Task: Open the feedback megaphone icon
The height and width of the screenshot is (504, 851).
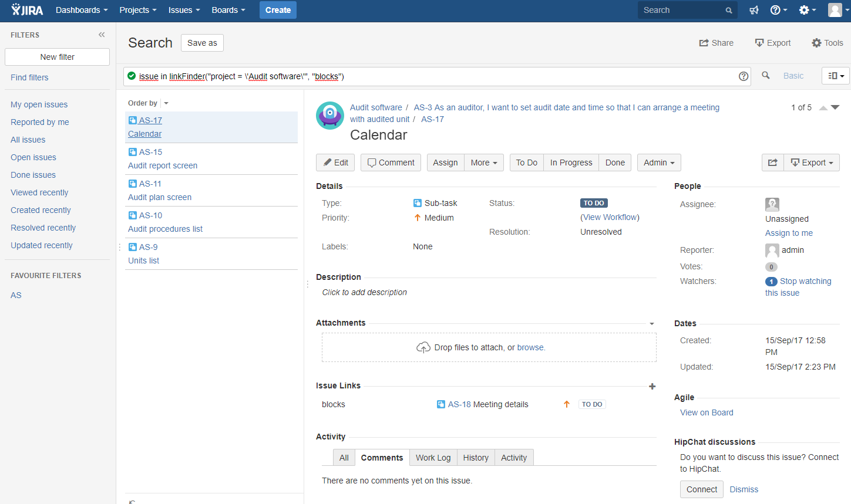Action: (754, 10)
